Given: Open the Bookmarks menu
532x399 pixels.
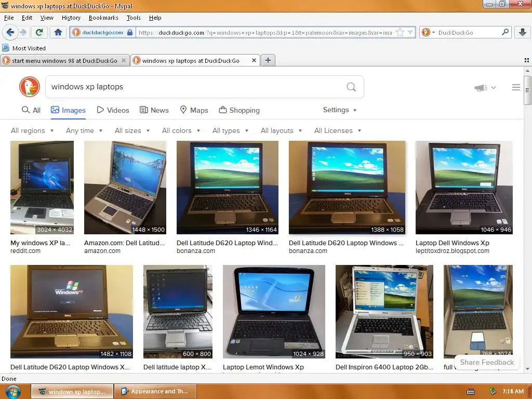Looking at the screenshot, I should click(x=103, y=18).
